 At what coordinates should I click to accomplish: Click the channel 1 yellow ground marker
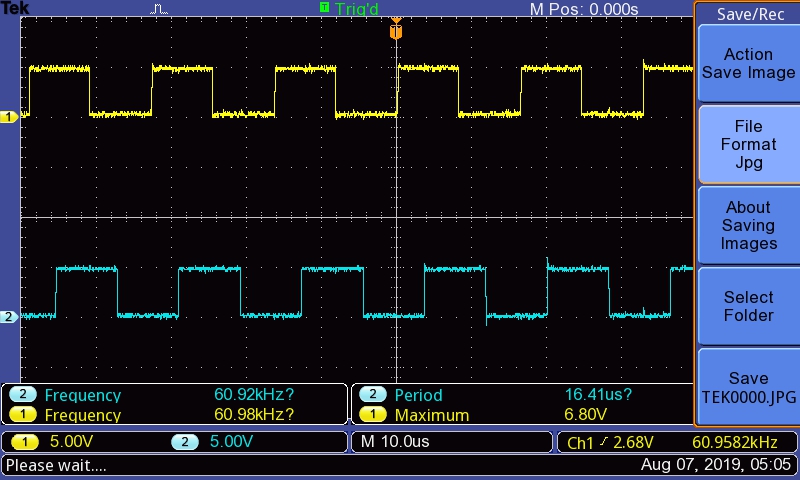click(x=10, y=117)
